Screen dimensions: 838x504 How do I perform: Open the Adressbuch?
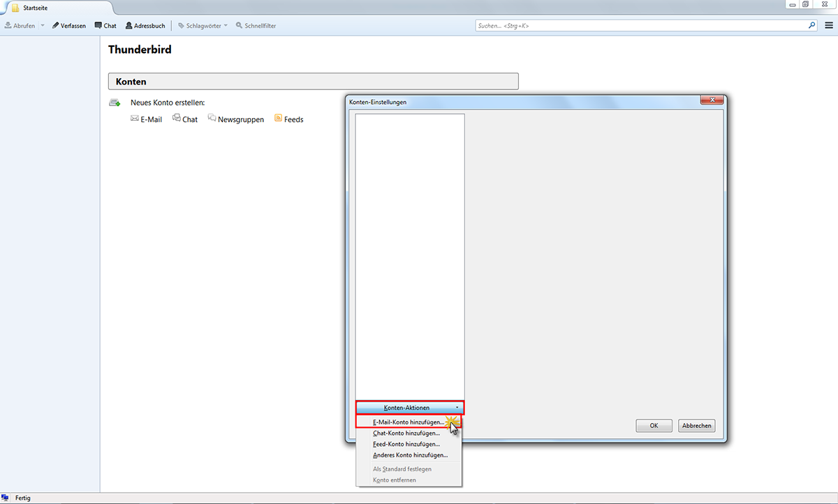(x=145, y=26)
